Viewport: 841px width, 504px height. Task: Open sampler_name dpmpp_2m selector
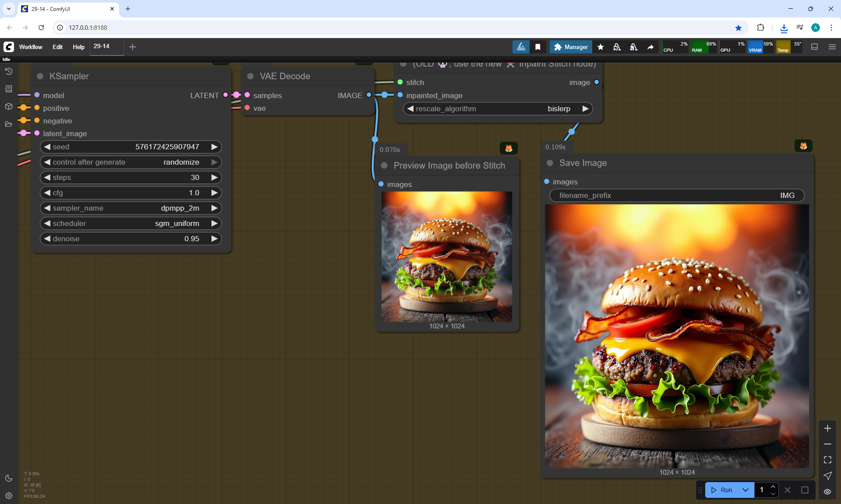(x=131, y=208)
